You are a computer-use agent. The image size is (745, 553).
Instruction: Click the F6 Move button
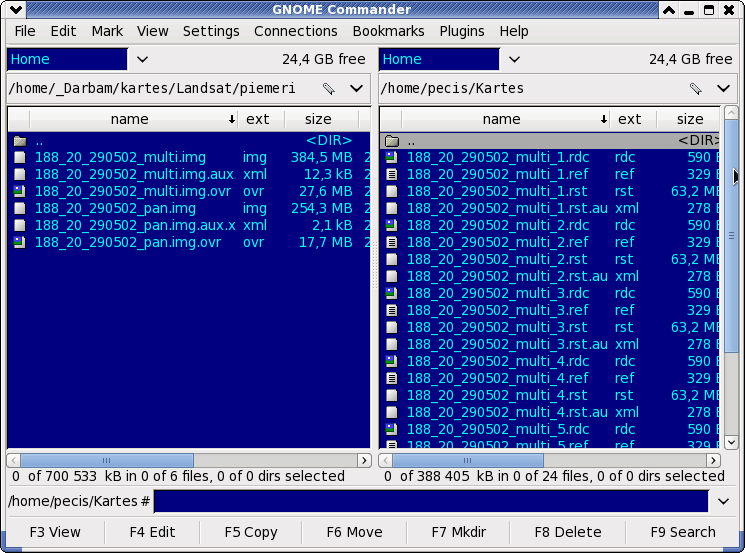tap(354, 532)
